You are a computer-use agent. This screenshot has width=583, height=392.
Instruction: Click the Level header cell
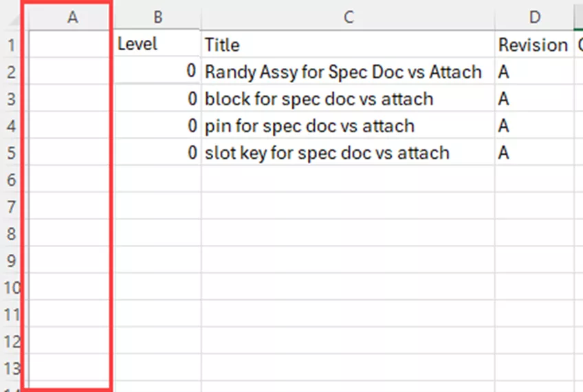pos(157,44)
